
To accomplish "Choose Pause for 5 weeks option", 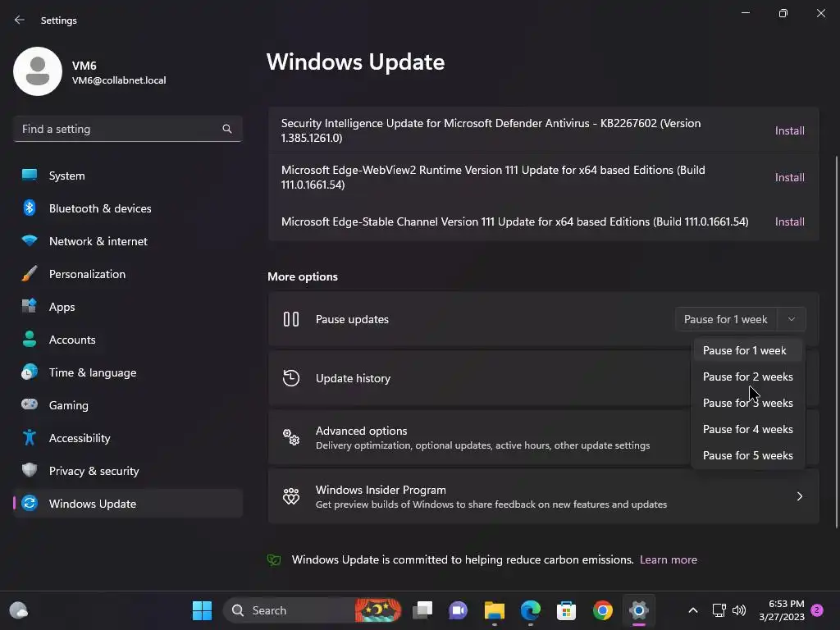I will pos(748,455).
